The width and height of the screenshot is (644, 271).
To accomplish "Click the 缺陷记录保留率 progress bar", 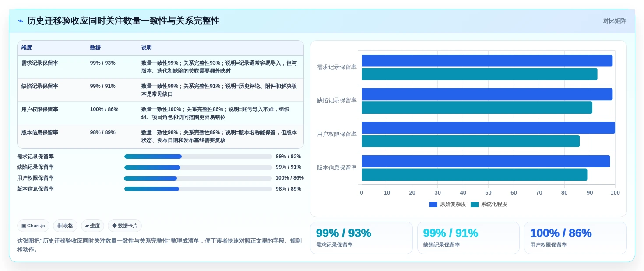I will click(x=198, y=167).
